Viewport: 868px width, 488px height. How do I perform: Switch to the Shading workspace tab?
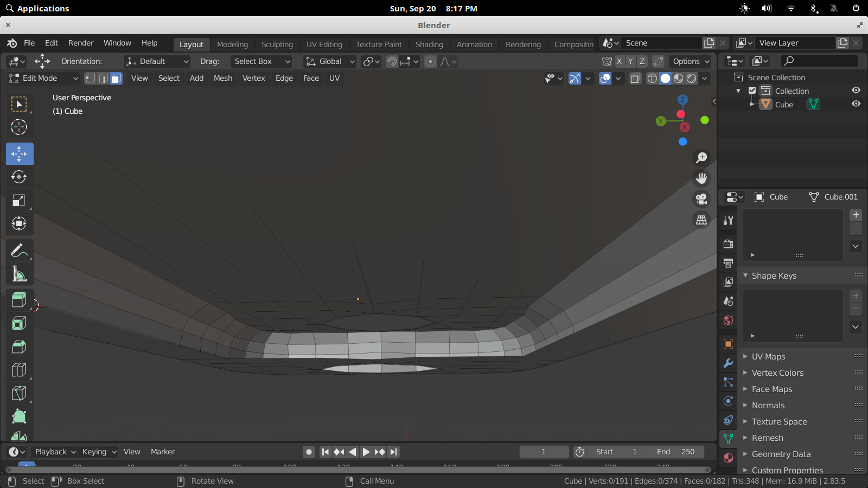(x=429, y=44)
